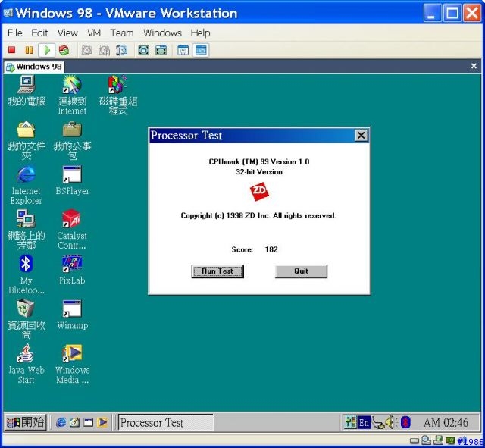Select 連線到 Internet desktop icon
The height and width of the screenshot is (448, 485).
[72, 95]
